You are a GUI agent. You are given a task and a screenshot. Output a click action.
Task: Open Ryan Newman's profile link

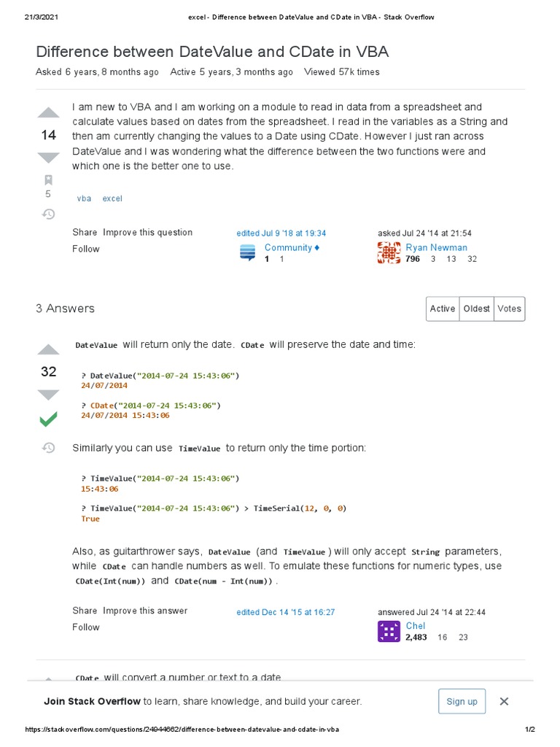tap(436, 247)
